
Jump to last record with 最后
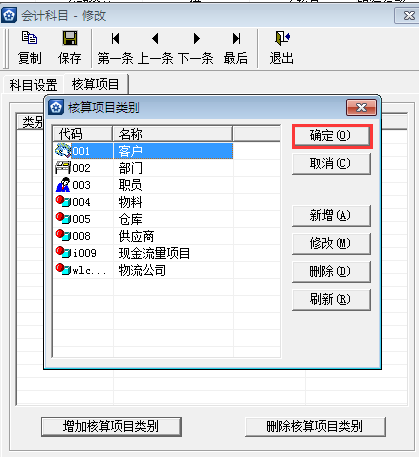point(236,39)
